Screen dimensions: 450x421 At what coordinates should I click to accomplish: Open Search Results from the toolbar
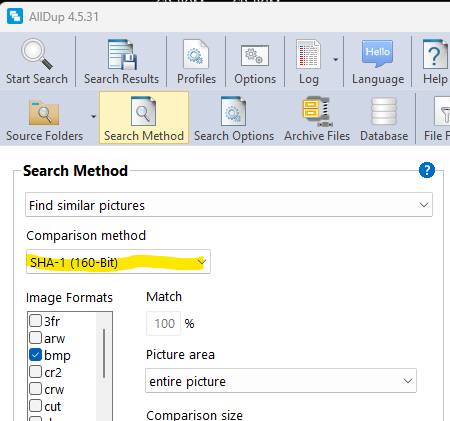[x=121, y=62]
